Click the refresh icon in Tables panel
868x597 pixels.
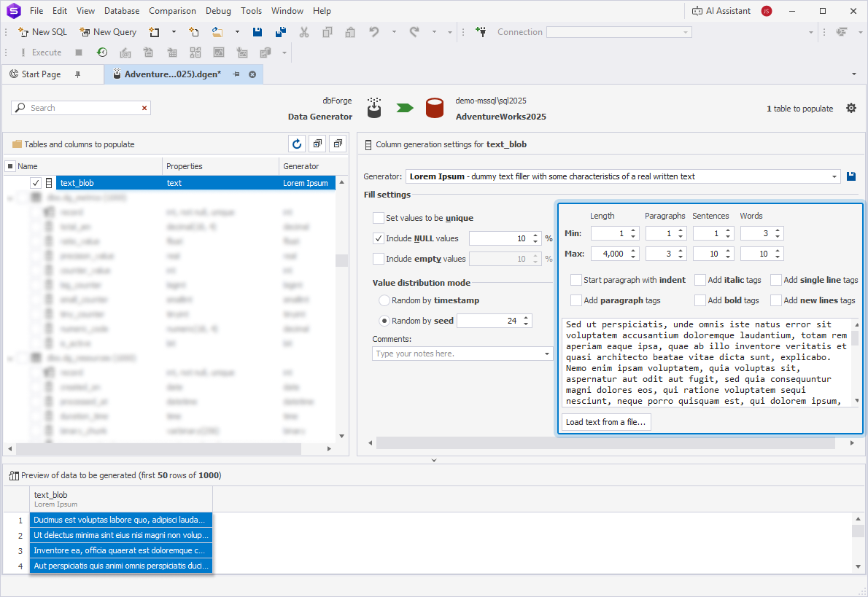tap(297, 144)
